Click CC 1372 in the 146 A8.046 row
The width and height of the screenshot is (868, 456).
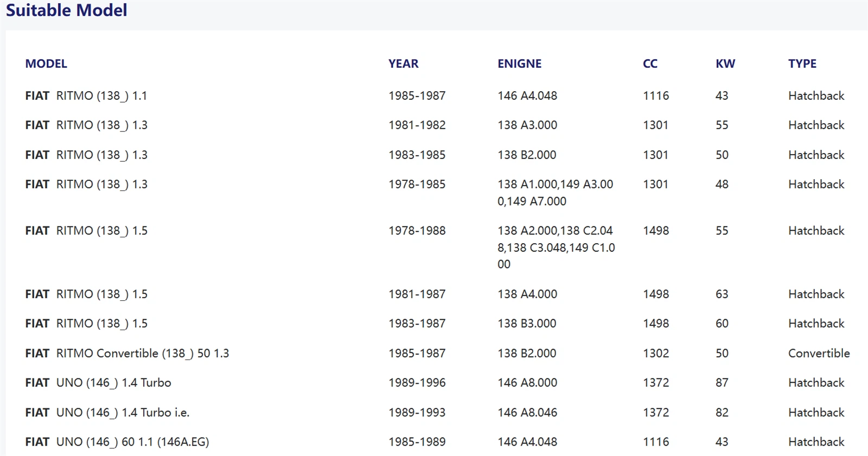click(x=656, y=413)
